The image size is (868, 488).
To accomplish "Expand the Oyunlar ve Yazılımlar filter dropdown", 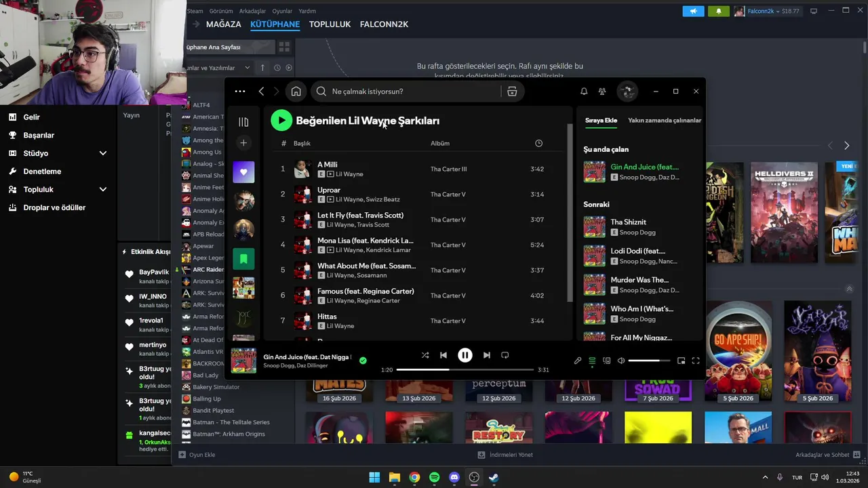I will coord(218,68).
